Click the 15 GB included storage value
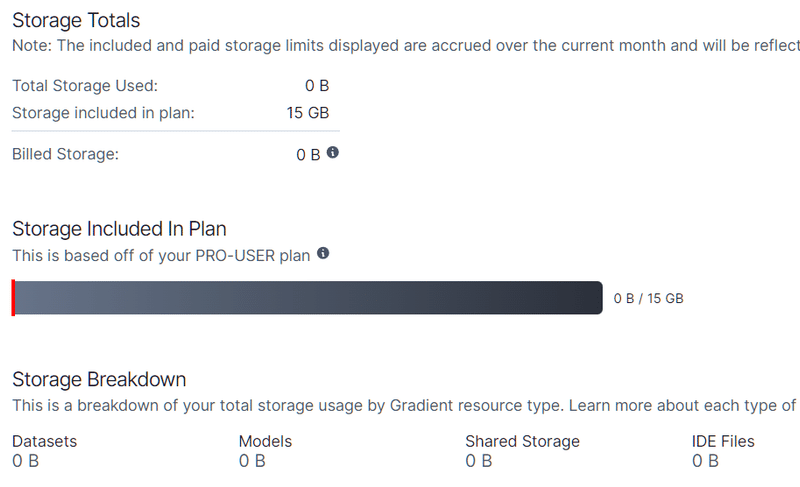This screenshot has height=487, width=800. tap(308, 113)
